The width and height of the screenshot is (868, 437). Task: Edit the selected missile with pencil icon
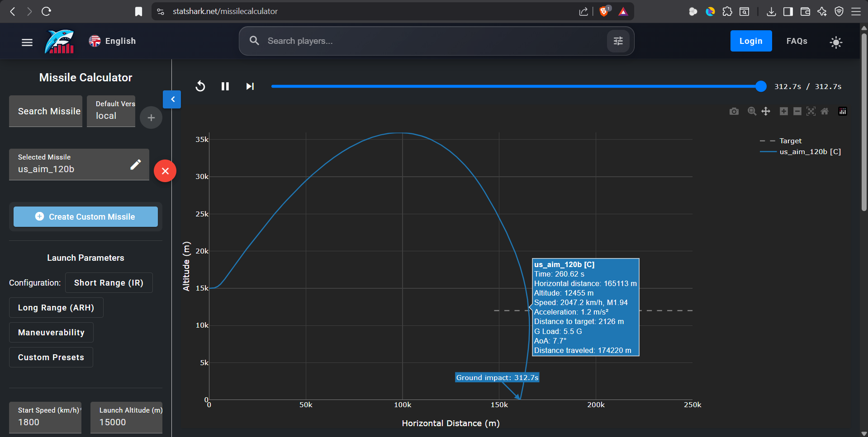click(135, 164)
